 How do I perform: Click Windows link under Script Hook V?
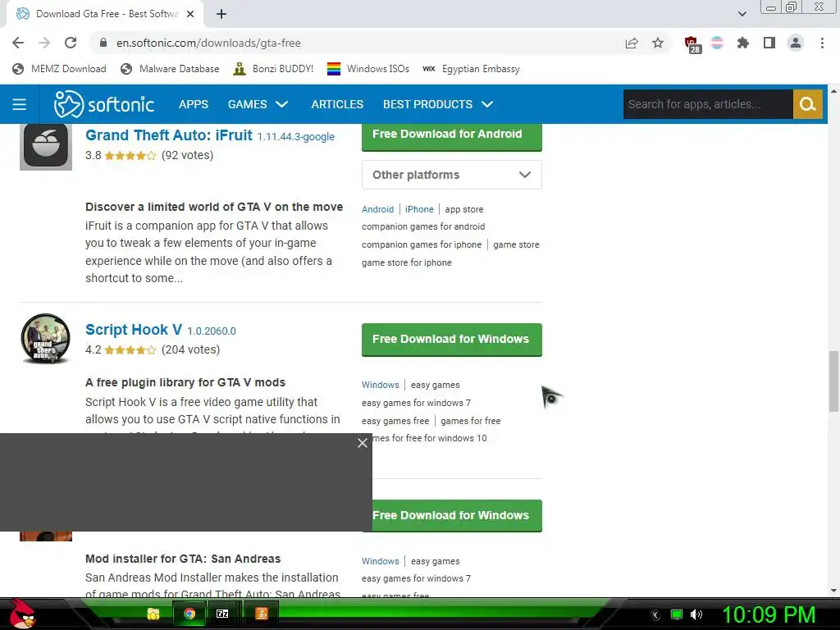[x=381, y=386]
